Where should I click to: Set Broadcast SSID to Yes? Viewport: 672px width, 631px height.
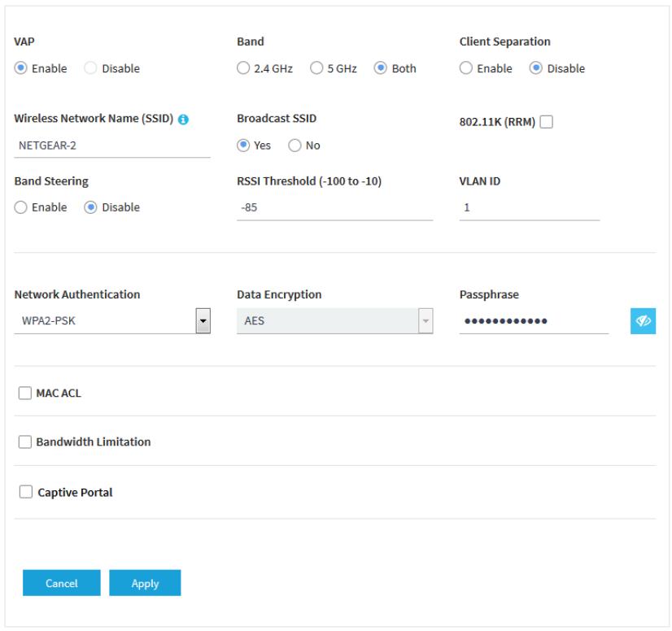pyautogui.click(x=243, y=146)
